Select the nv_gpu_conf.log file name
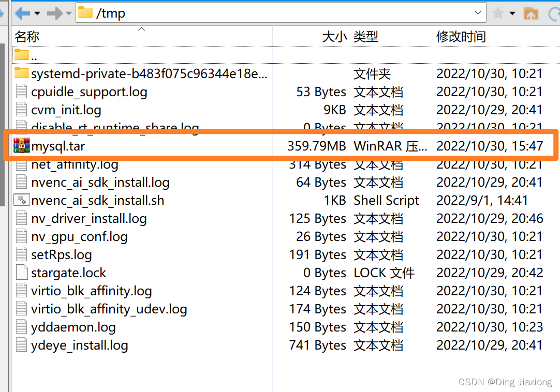The image size is (560, 392). 79,237
